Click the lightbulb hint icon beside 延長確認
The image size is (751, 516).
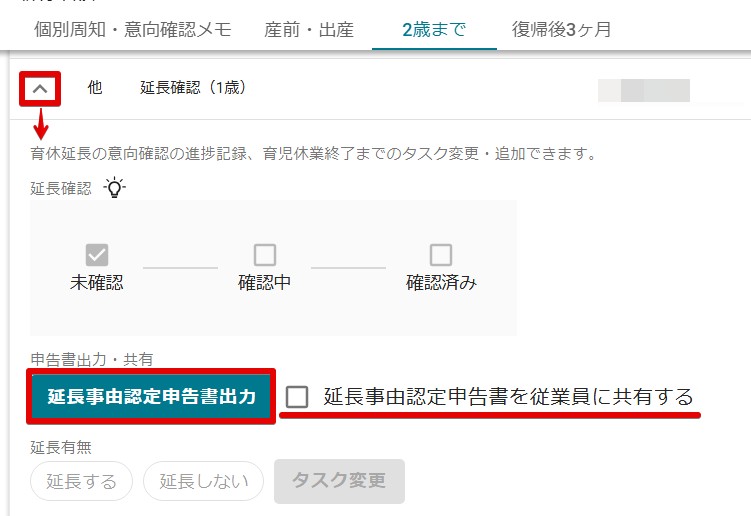pyautogui.click(x=114, y=187)
